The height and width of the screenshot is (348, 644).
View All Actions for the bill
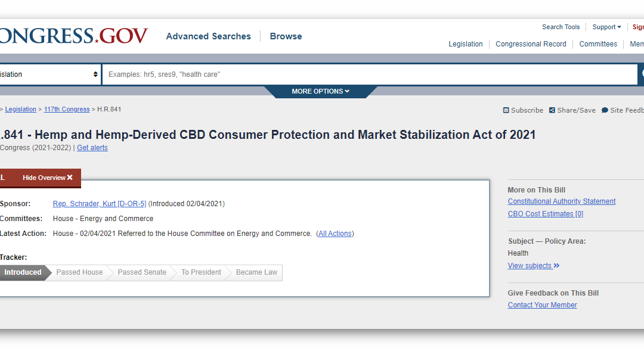[x=335, y=234]
